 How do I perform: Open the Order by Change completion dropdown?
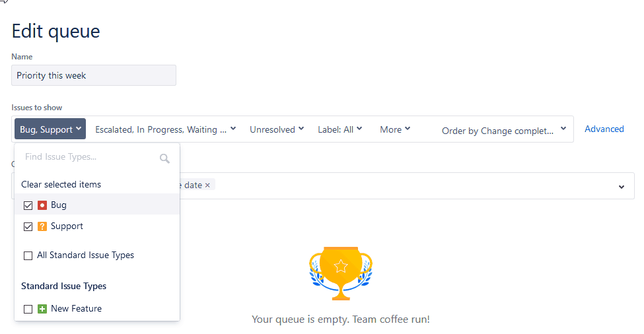point(503,130)
